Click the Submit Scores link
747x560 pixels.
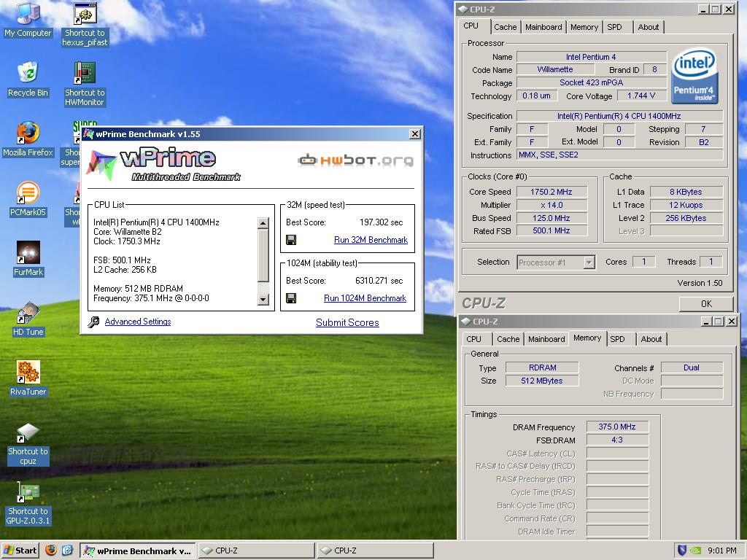pos(347,322)
